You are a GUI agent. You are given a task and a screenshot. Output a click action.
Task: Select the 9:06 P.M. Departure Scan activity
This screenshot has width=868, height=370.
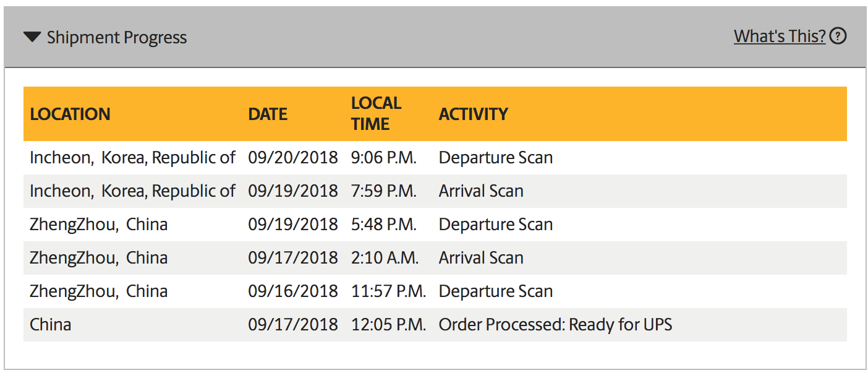[496, 158]
